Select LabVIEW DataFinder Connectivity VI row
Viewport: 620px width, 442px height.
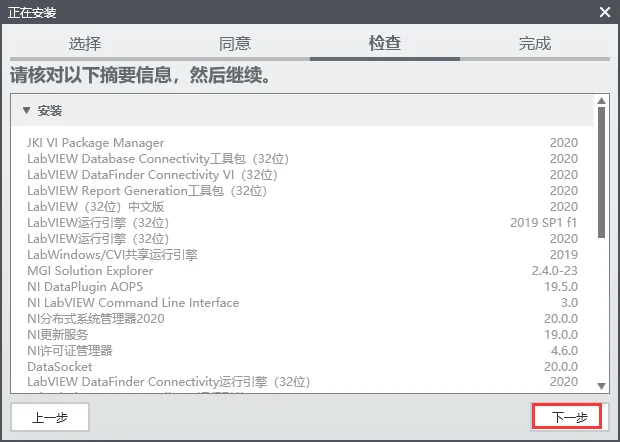click(302, 175)
